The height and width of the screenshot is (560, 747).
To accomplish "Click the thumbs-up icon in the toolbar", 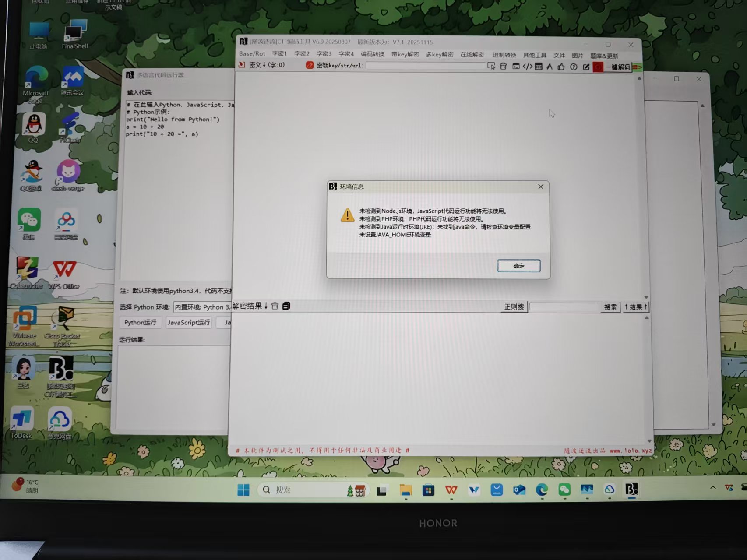I will tap(561, 67).
